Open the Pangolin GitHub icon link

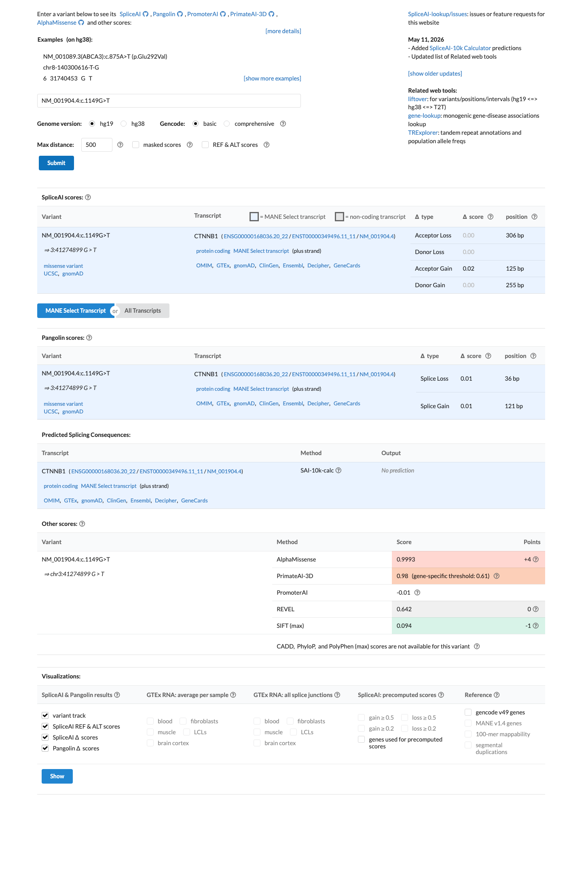point(180,14)
